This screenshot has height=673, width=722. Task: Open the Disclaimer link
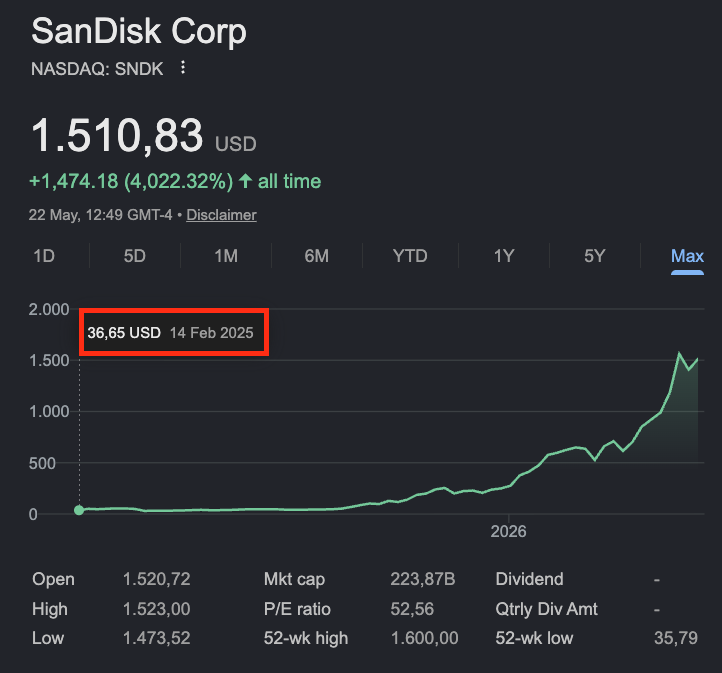click(221, 215)
